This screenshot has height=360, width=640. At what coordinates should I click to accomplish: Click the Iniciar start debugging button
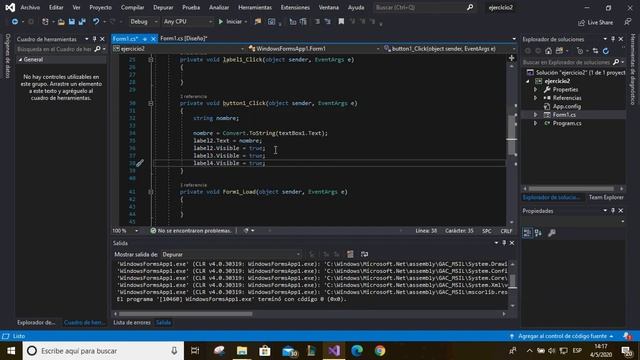click(231, 22)
